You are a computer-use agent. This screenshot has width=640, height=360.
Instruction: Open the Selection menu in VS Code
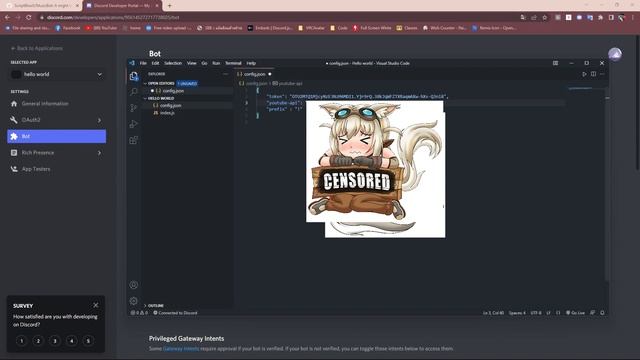coord(173,63)
